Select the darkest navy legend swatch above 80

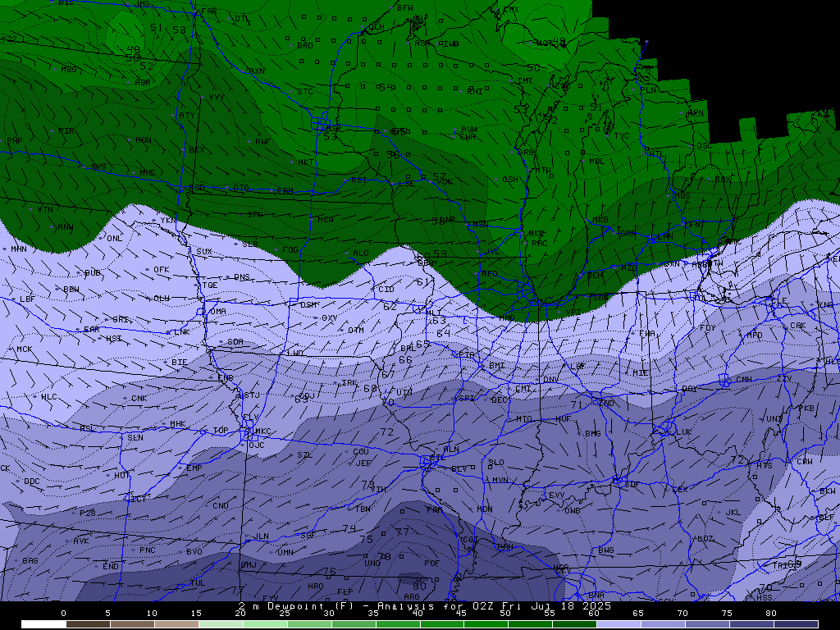click(x=796, y=624)
